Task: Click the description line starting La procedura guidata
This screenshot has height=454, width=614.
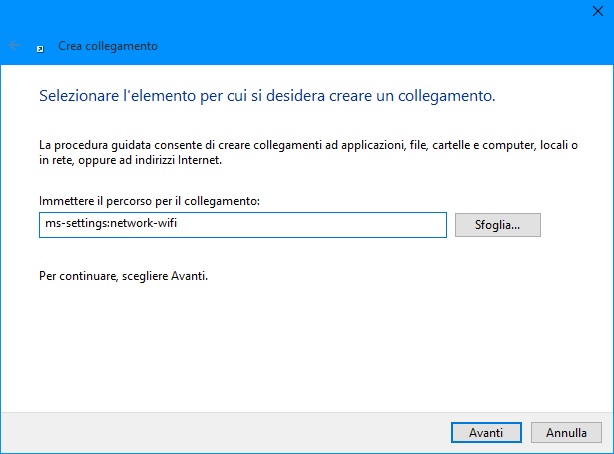Action: click(300, 146)
